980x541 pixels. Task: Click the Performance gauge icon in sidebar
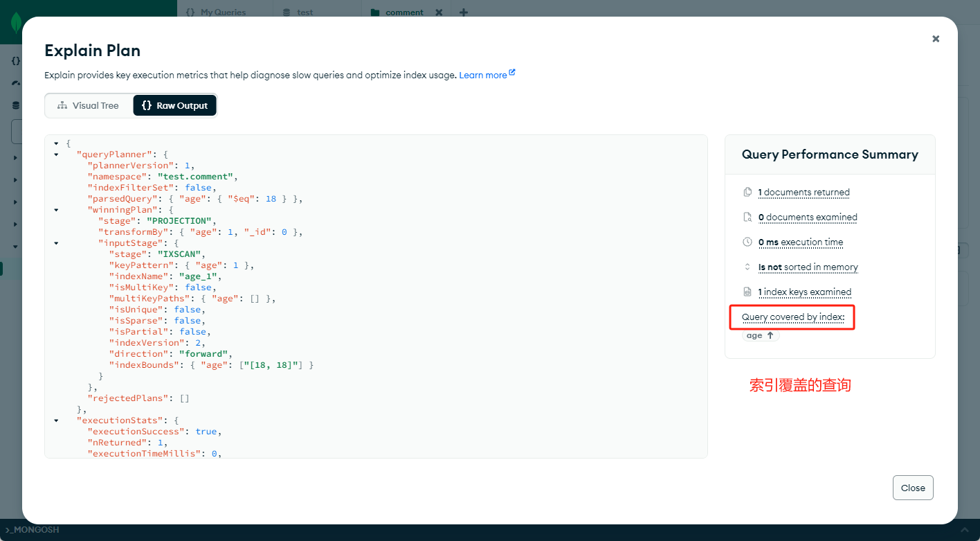(x=15, y=83)
